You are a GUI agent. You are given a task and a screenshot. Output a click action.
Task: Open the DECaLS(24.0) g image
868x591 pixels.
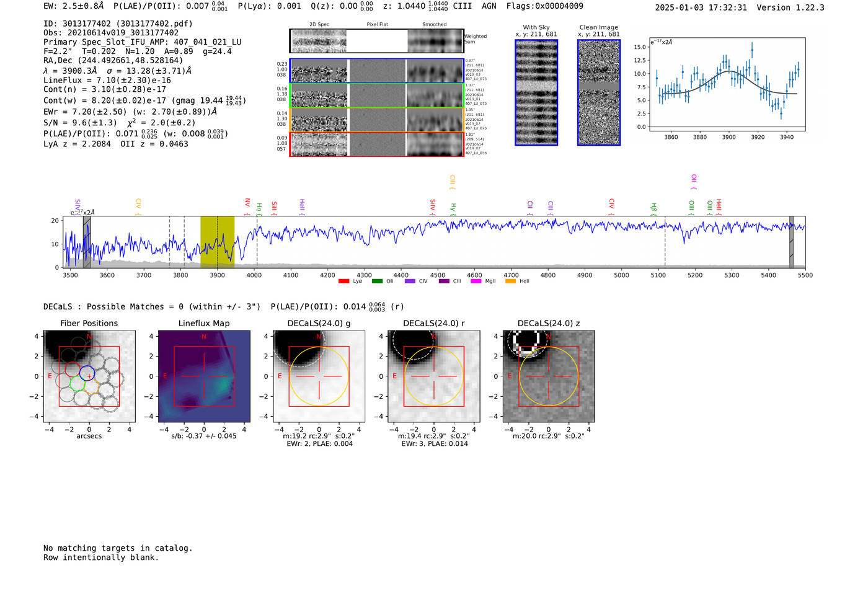point(319,376)
